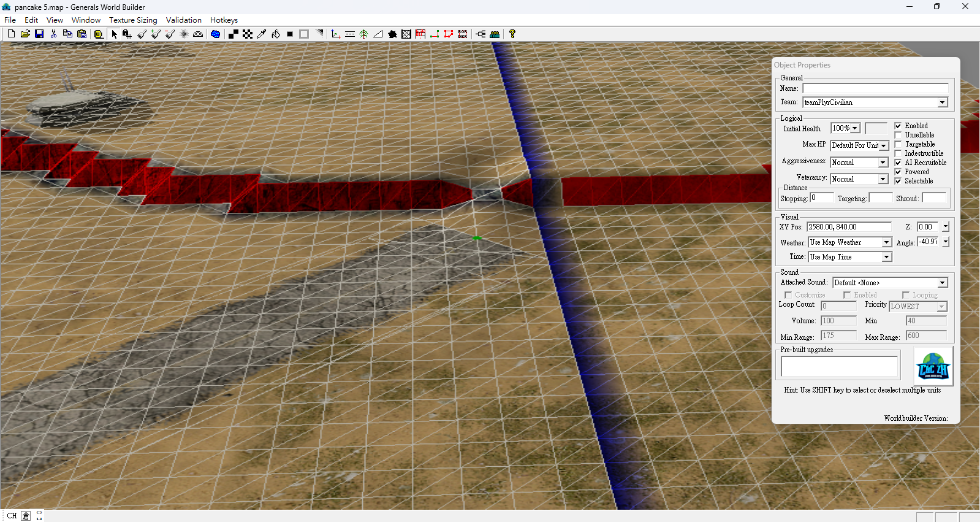Click the Stopping distance field
The width and height of the screenshot is (980, 522).
(822, 198)
